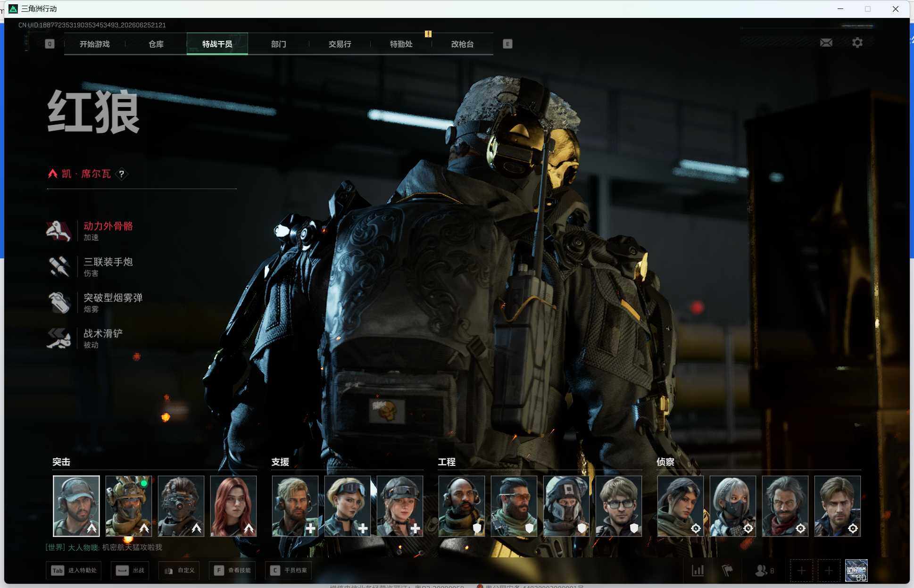914x588 pixels.
Task: Open the C 干员档案 button
Action: 289,571
